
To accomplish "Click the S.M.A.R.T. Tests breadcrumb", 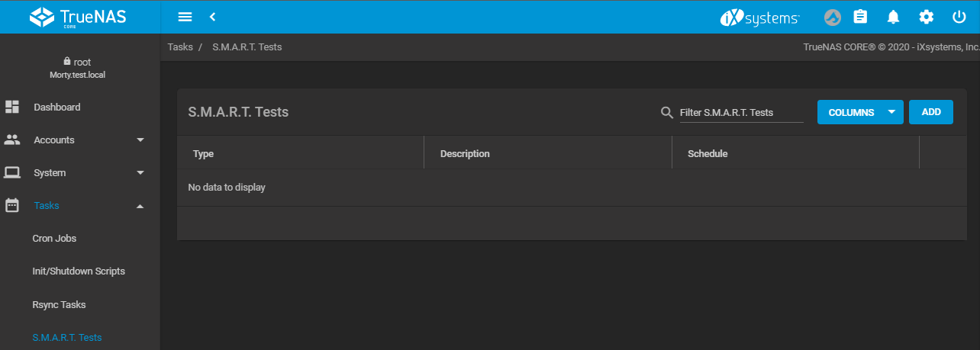I will [247, 47].
